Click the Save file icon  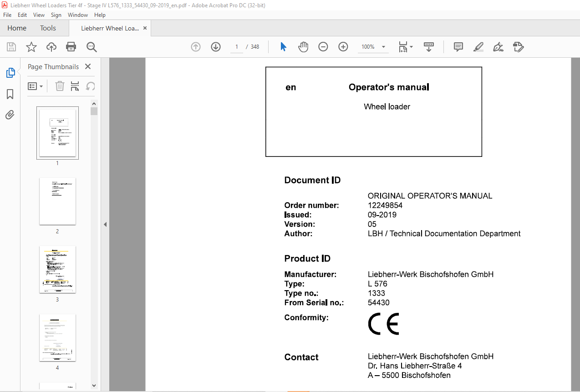pos(11,47)
